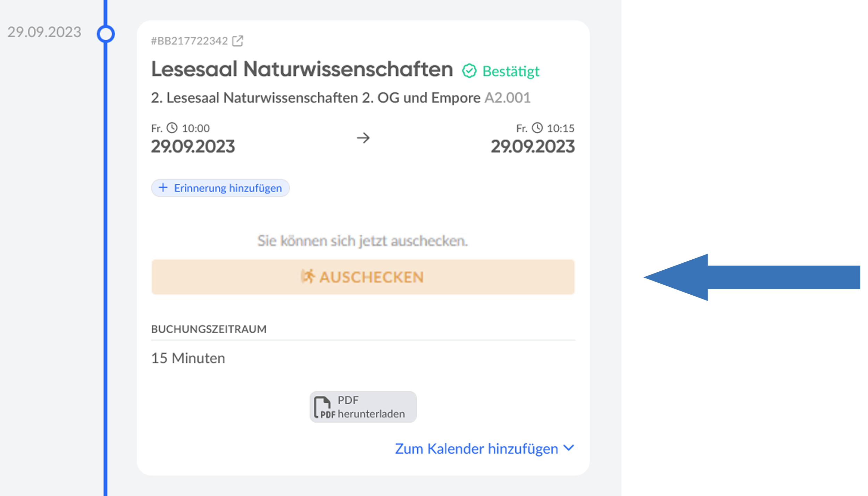Click the start time clock icon

(172, 128)
